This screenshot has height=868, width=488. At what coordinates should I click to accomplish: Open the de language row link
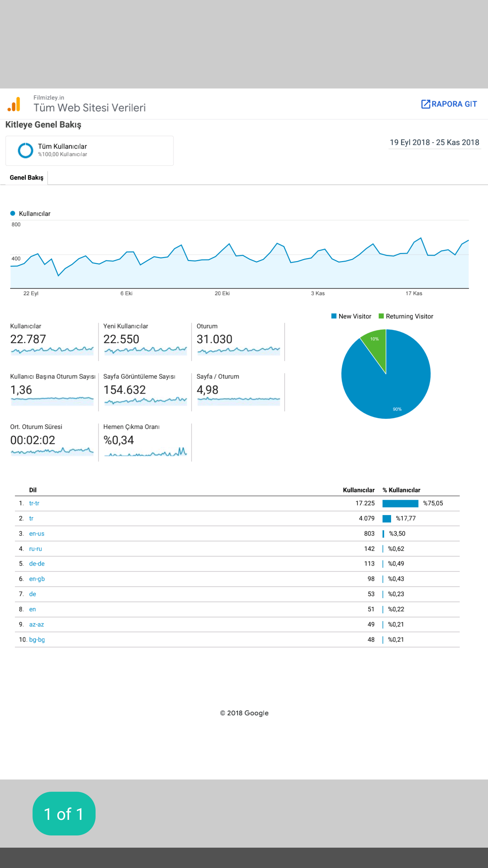pyautogui.click(x=33, y=594)
